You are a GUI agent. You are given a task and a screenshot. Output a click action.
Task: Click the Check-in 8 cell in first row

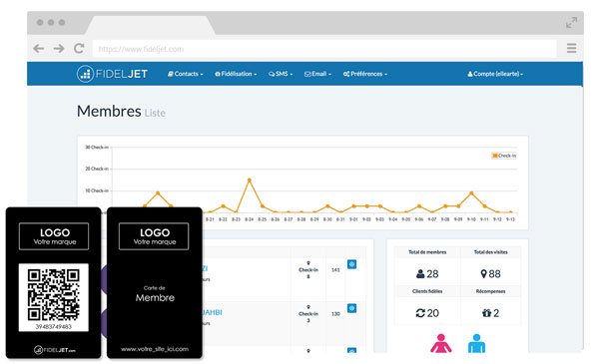[307, 269]
